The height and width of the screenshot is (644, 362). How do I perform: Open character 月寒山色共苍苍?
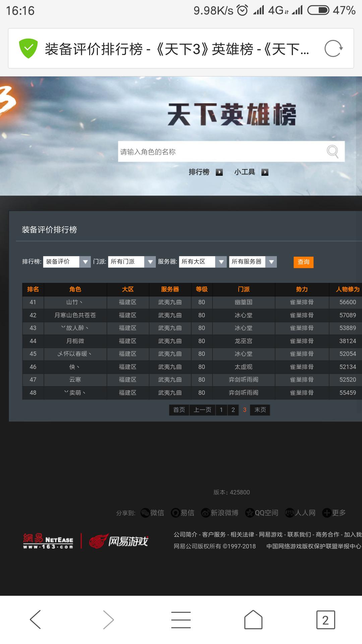click(75, 315)
